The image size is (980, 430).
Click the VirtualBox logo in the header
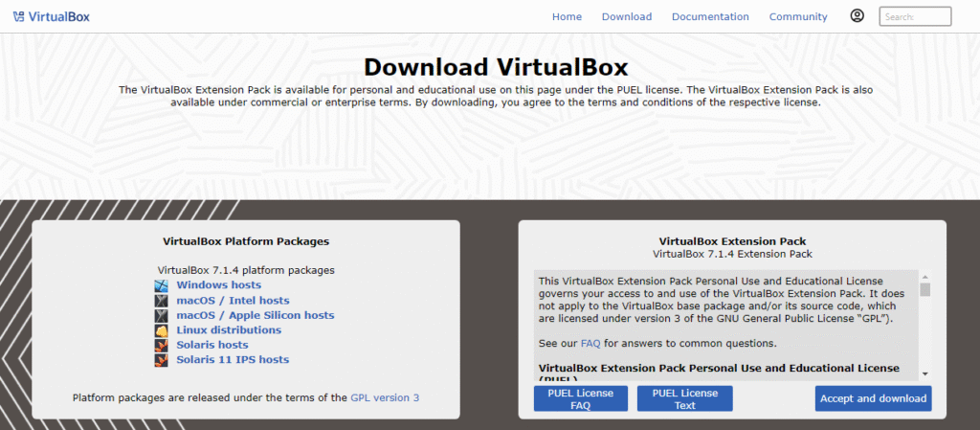point(52,16)
